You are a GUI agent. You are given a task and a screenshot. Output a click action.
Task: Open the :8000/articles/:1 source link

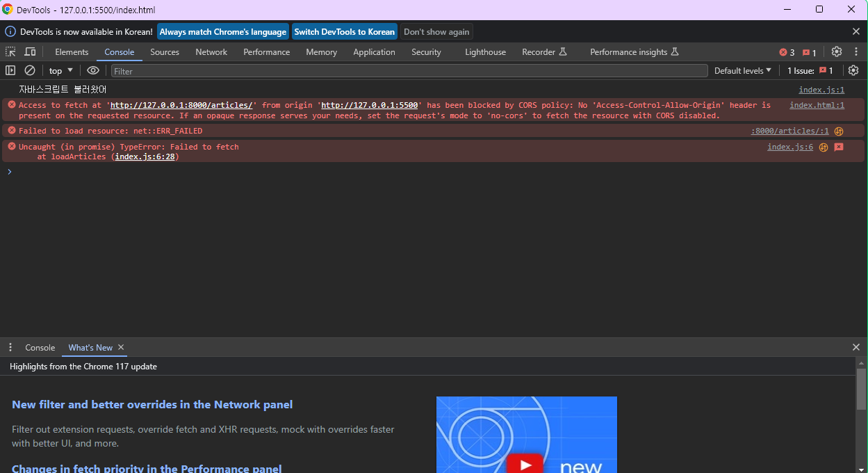pyautogui.click(x=790, y=131)
